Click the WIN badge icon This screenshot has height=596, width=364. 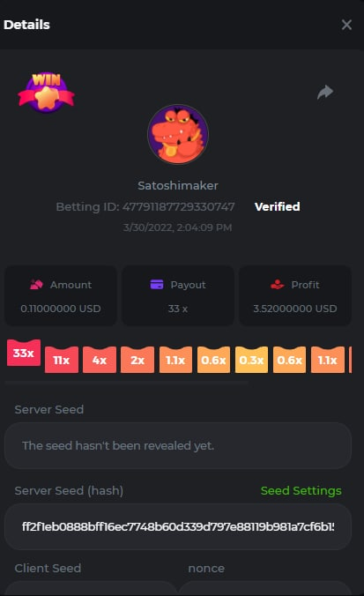click(46, 93)
